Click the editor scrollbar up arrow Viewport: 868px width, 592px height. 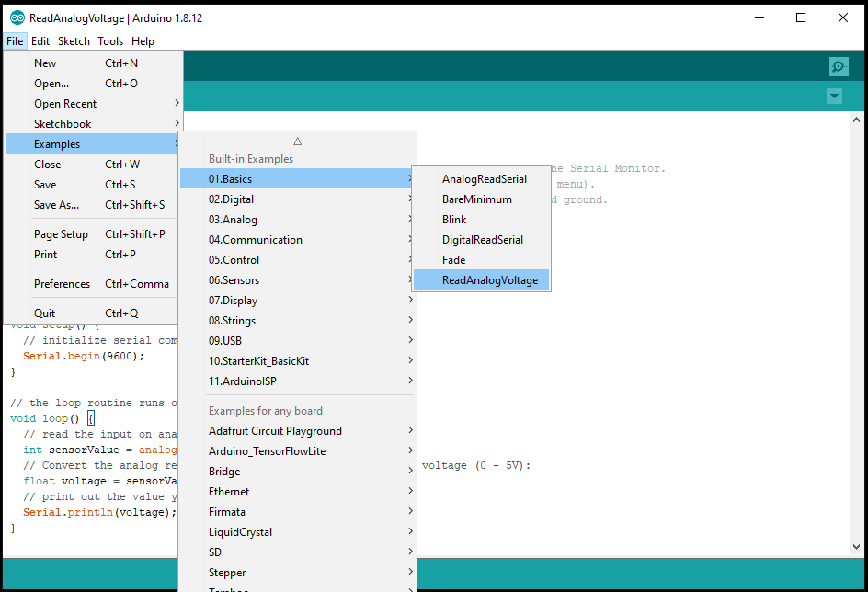856,119
